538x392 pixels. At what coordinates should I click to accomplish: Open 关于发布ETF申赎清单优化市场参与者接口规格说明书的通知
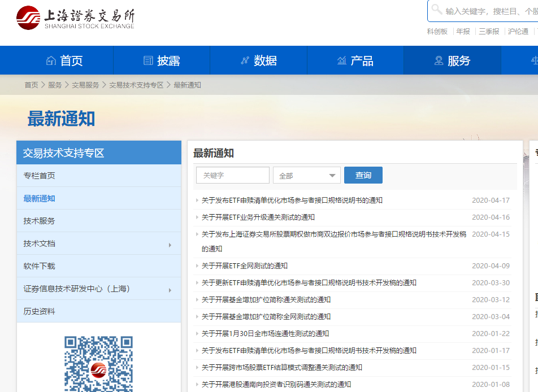point(292,201)
